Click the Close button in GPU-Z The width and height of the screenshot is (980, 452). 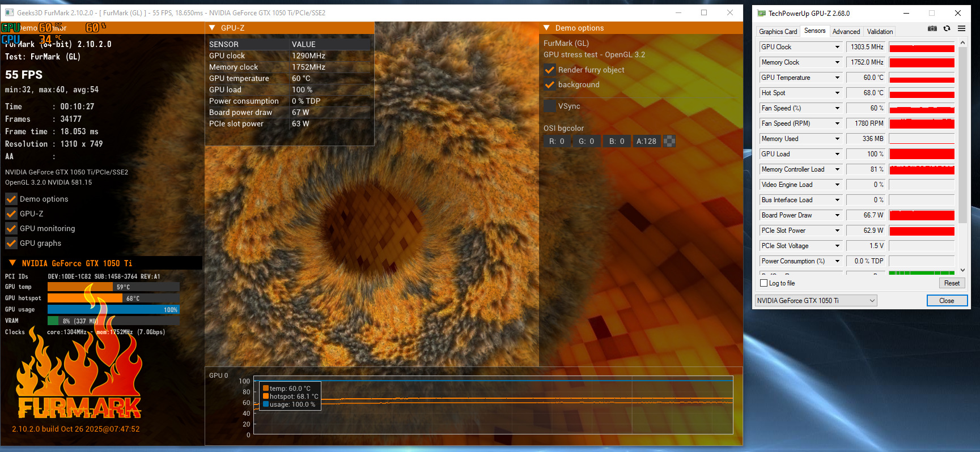coord(947,301)
